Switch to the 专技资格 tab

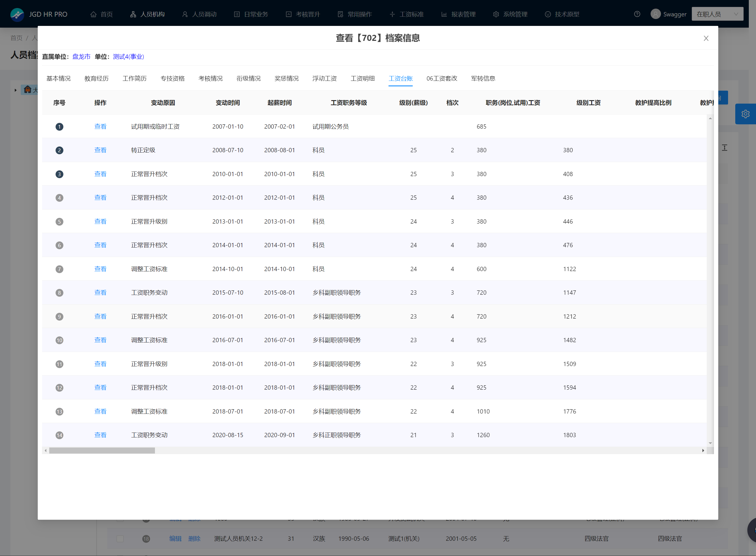pyautogui.click(x=173, y=78)
